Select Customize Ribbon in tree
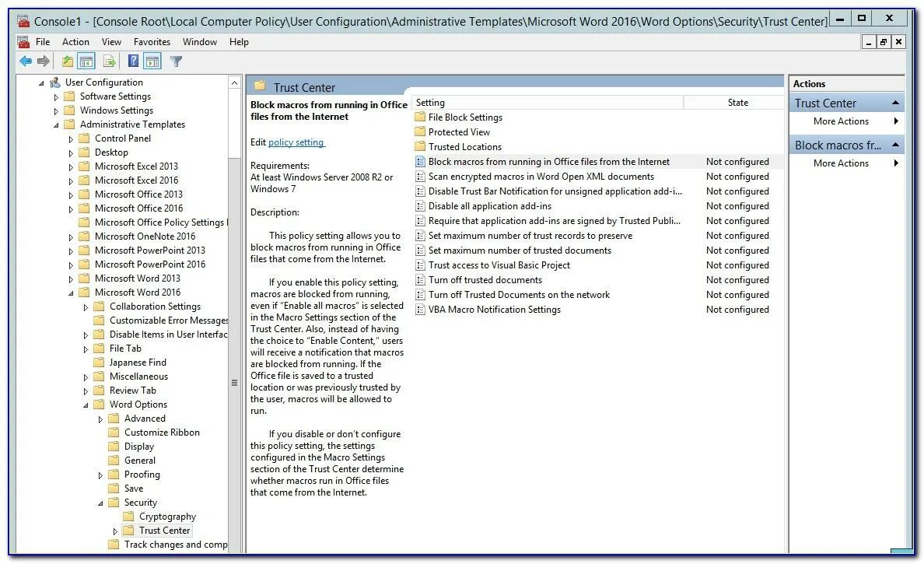Viewport: 924px width, 564px height. pyautogui.click(x=162, y=432)
